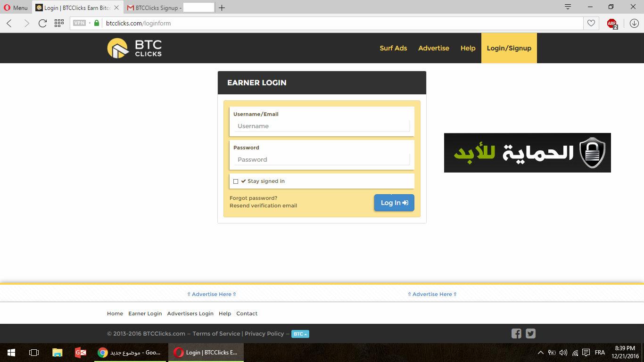The image size is (644, 362).
Task: Open the Wi-Fi network tray icon
Action: (x=575, y=353)
